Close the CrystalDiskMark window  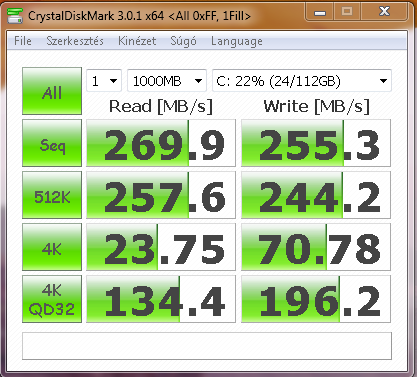[384, 12]
